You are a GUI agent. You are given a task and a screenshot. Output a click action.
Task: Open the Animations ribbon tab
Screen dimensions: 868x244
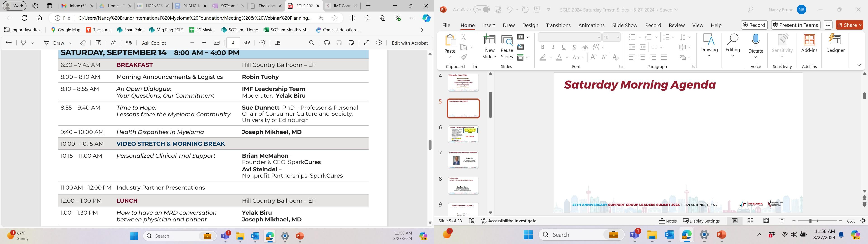[x=591, y=25]
